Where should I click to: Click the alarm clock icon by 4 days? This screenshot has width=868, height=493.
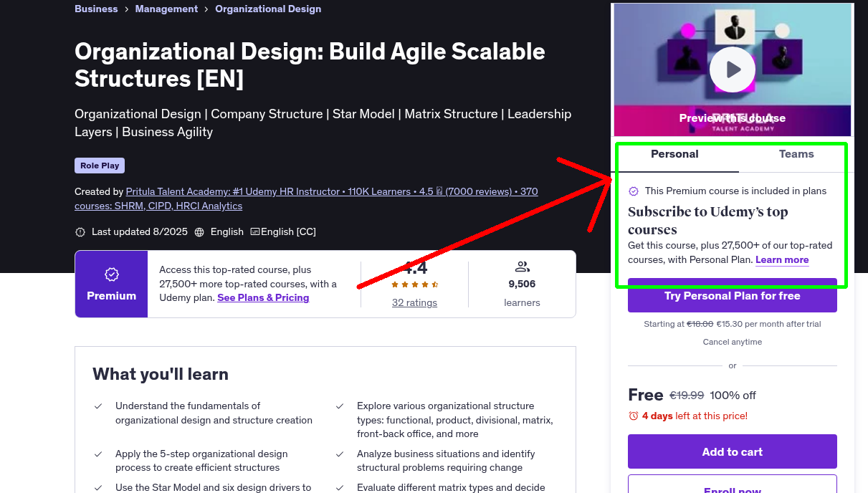[633, 416]
